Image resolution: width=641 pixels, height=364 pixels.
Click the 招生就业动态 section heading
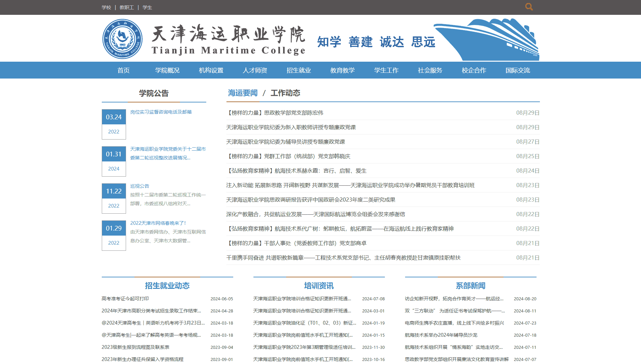(x=167, y=286)
